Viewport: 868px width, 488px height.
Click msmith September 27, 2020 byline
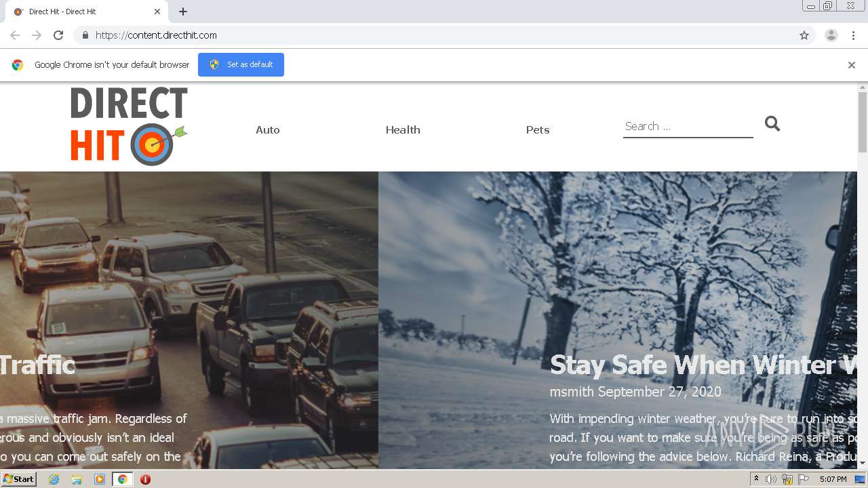point(635,392)
